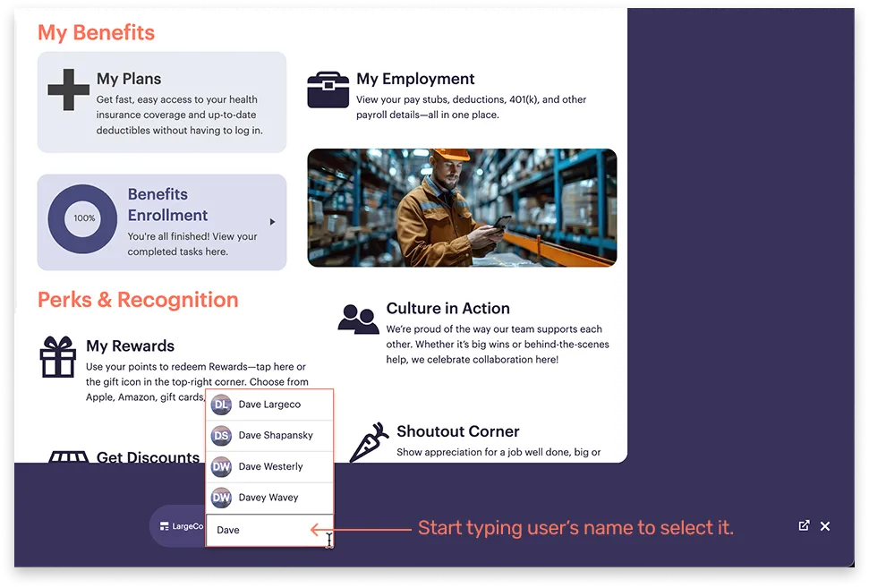Viewport: 869px width, 588px height.
Task: Click the Perks & Recognition section heading
Action: point(138,300)
